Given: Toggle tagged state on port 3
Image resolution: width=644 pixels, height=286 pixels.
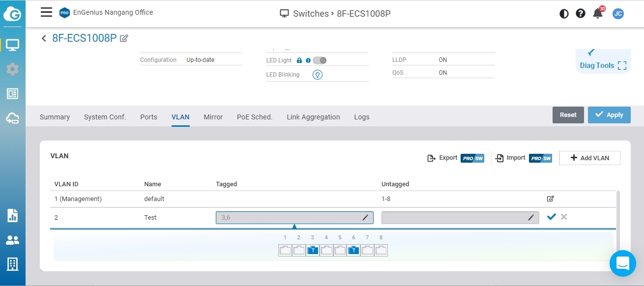Looking at the screenshot, I should (313, 250).
